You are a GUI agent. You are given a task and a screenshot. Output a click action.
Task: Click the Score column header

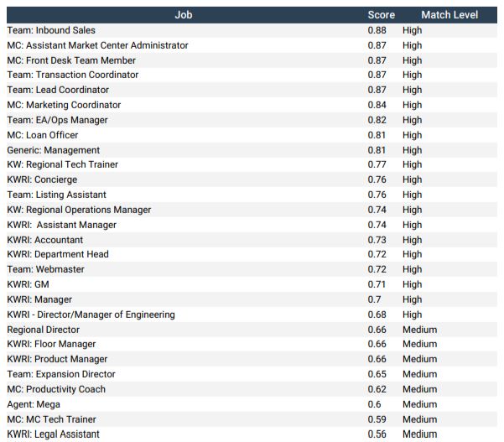pos(382,15)
